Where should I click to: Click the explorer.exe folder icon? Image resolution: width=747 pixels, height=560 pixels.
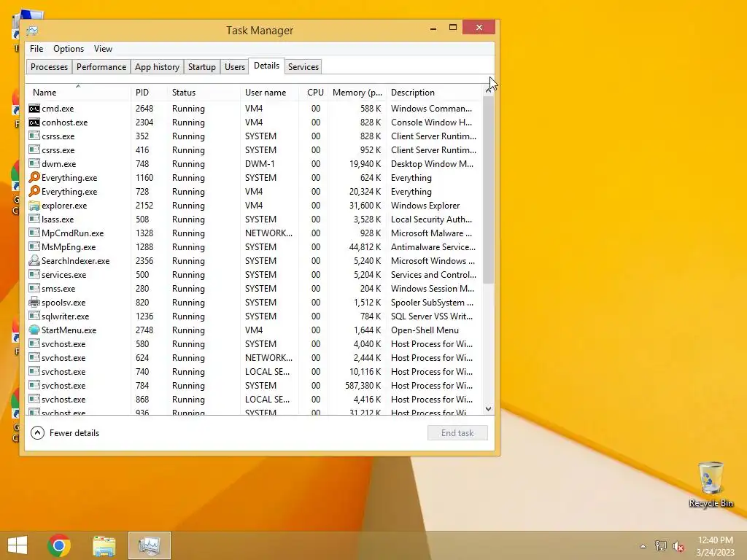[x=34, y=206]
